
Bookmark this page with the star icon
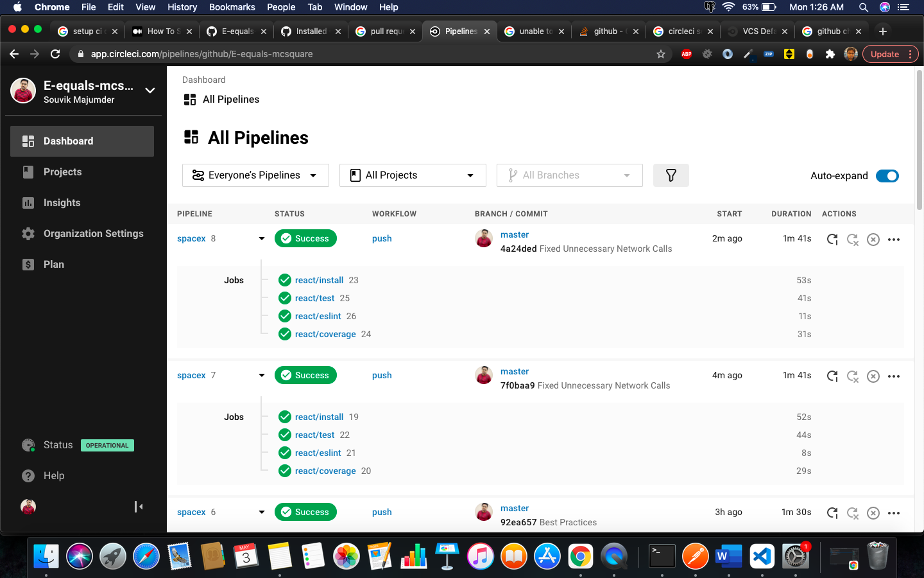[x=661, y=54]
